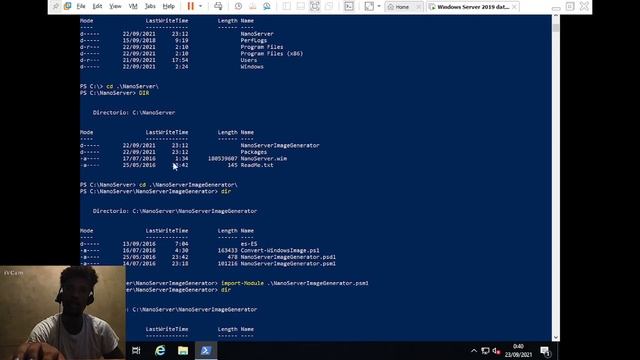Click the VMware library icon

click(68, 6)
